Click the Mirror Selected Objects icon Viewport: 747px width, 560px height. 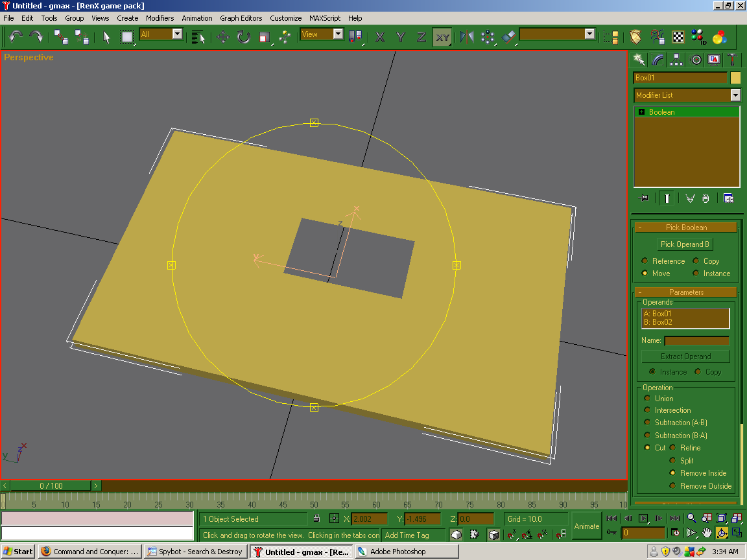[x=467, y=37]
